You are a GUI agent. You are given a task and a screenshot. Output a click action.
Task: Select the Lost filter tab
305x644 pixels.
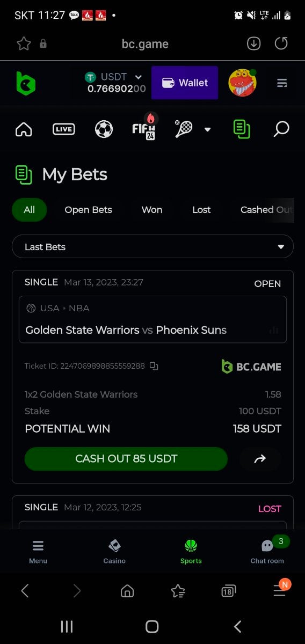point(201,210)
